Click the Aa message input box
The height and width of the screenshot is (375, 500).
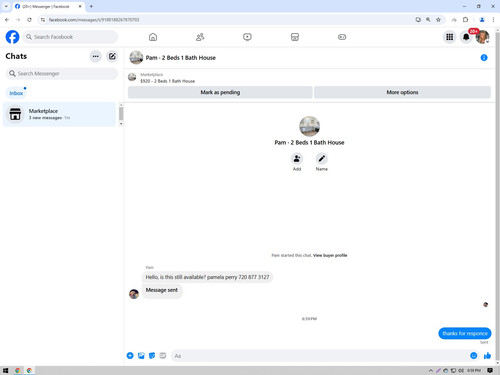click(319, 356)
